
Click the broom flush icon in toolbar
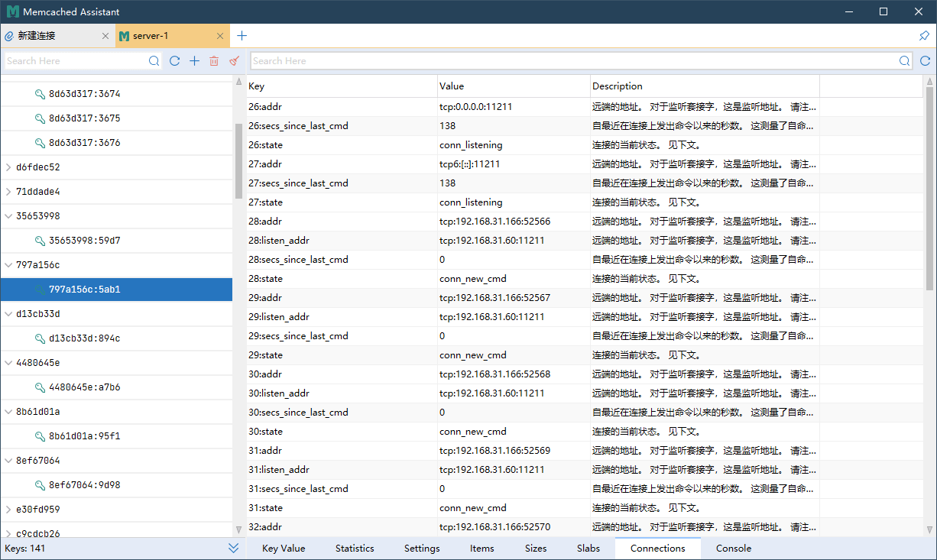[234, 61]
